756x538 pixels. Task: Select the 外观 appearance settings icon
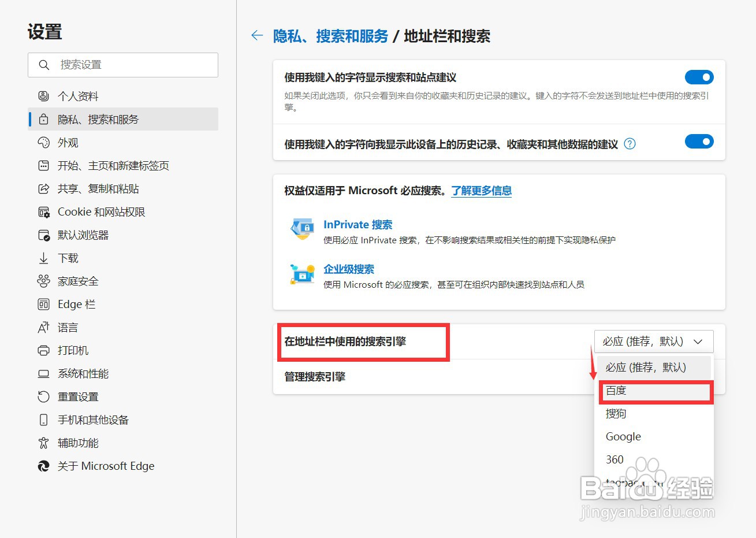[x=44, y=142]
